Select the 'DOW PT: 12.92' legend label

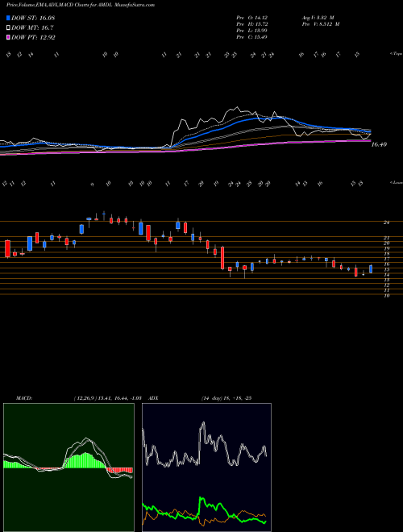click(x=33, y=38)
